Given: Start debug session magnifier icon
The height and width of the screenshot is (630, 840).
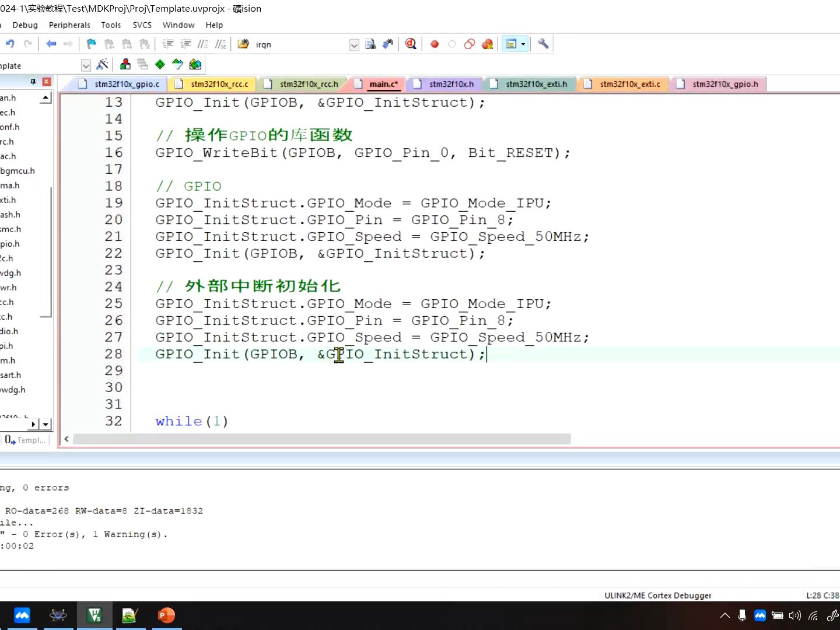Looking at the screenshot, I should [411, 44].
